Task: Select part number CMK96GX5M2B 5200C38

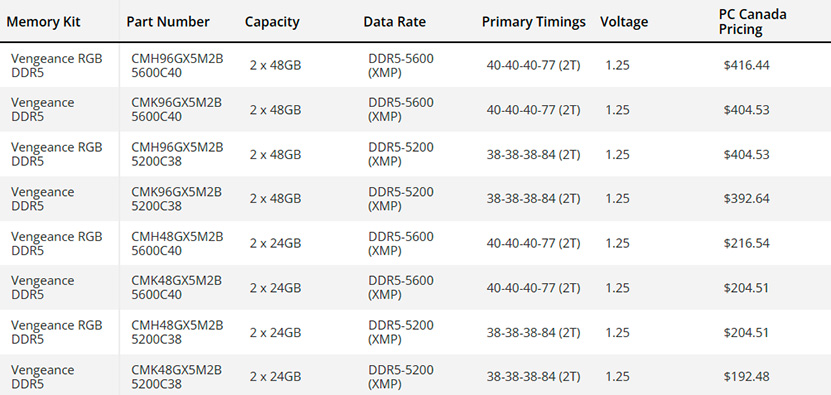Action: pos(176,199)
